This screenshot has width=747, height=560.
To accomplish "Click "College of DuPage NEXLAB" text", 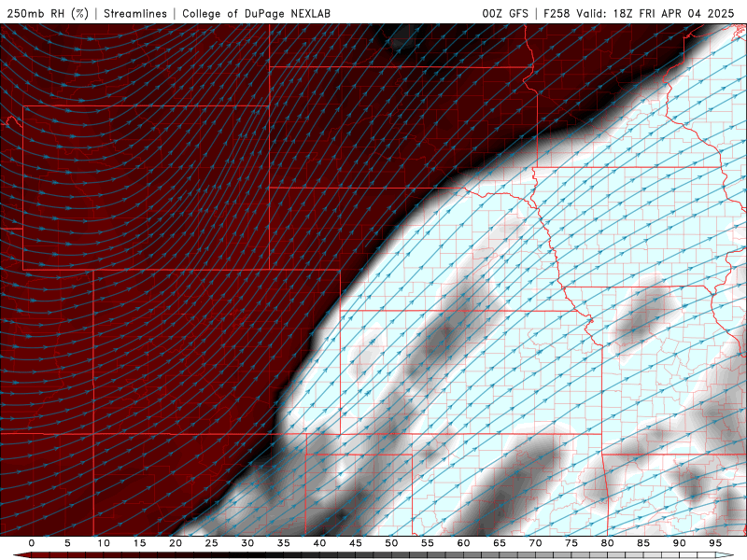I will [256, 13].
